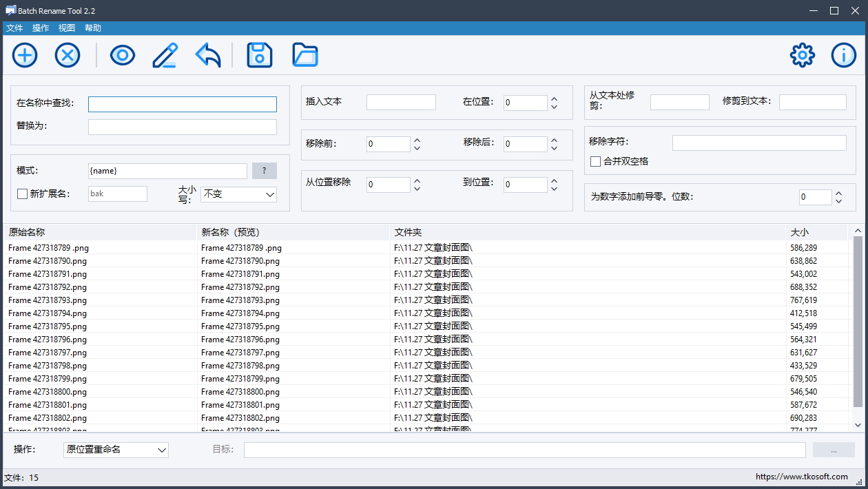Click the folder cell in the Frame 427318794.png row

[433, 313]
